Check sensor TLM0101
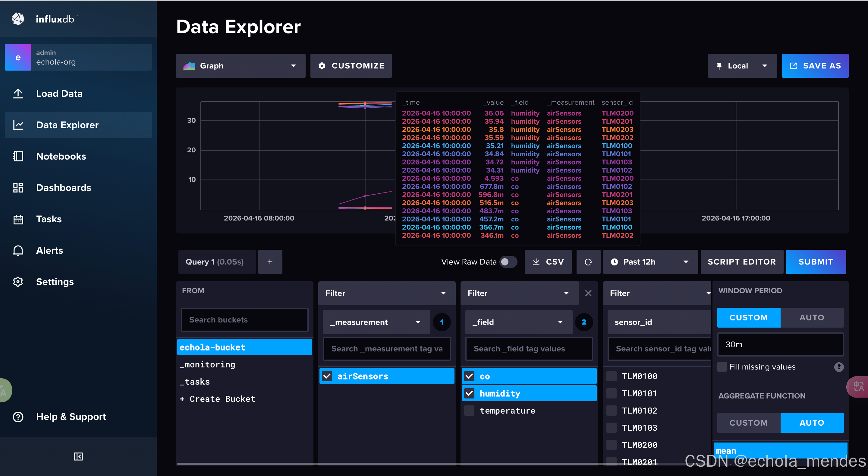Screen dimensions: 868x476 [x=612, y=393]
